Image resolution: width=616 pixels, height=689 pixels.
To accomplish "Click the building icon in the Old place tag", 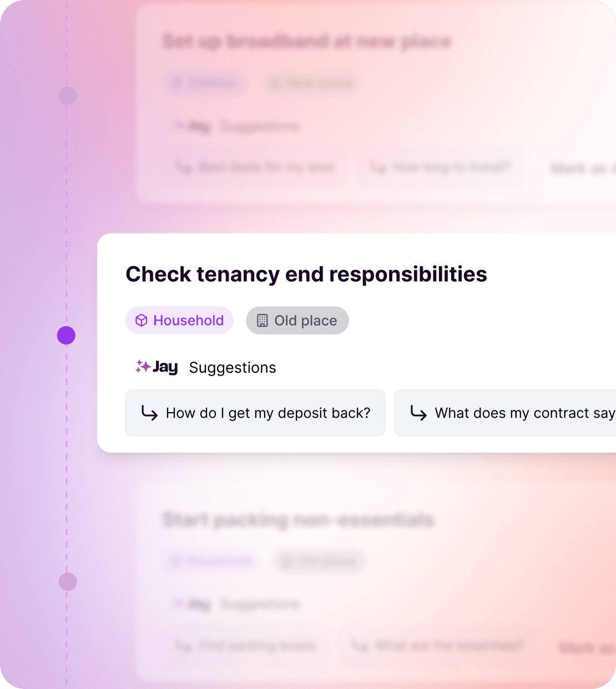I will pyautogui.click(x=262, y=321).
